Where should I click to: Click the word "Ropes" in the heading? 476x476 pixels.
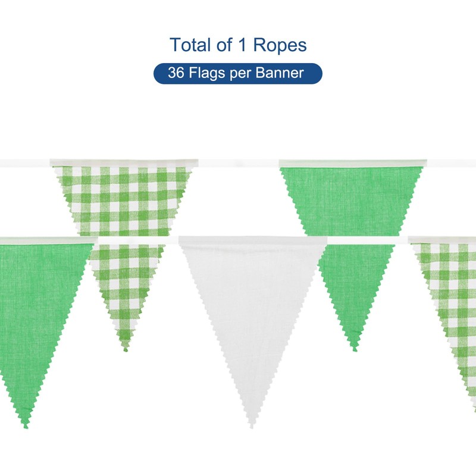(284, 45)
